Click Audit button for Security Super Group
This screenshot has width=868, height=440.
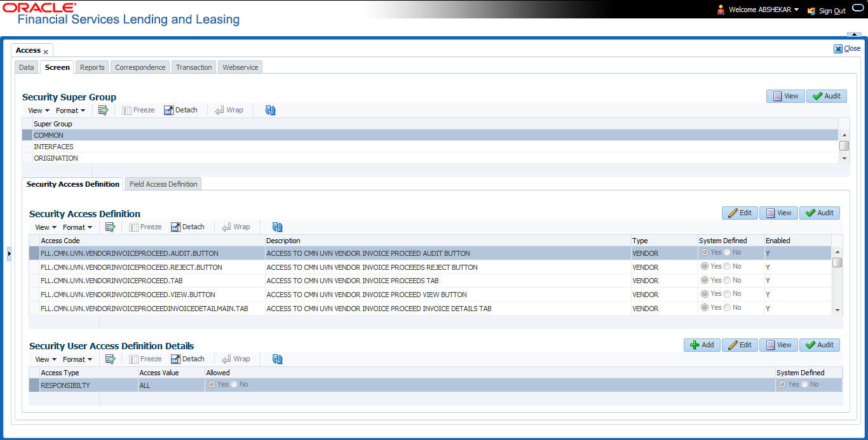click(x=827, y=97)
